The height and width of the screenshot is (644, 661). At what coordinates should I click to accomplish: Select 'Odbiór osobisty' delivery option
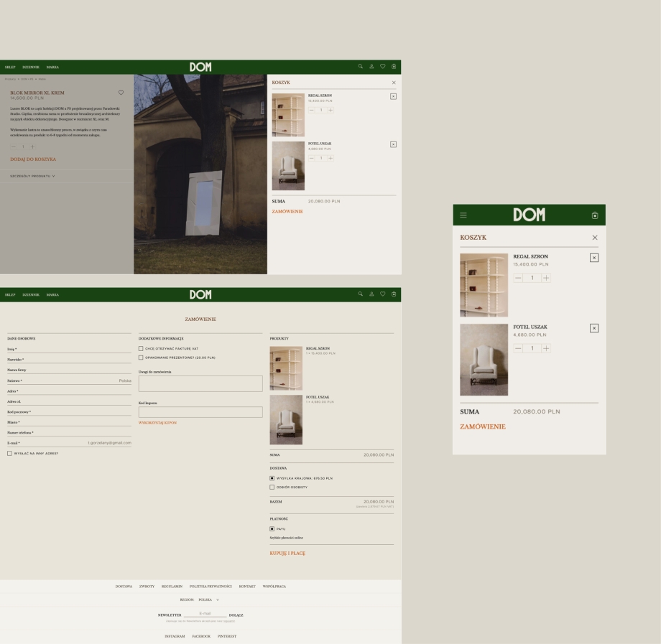pyautogui.click(x=272, y=487)
